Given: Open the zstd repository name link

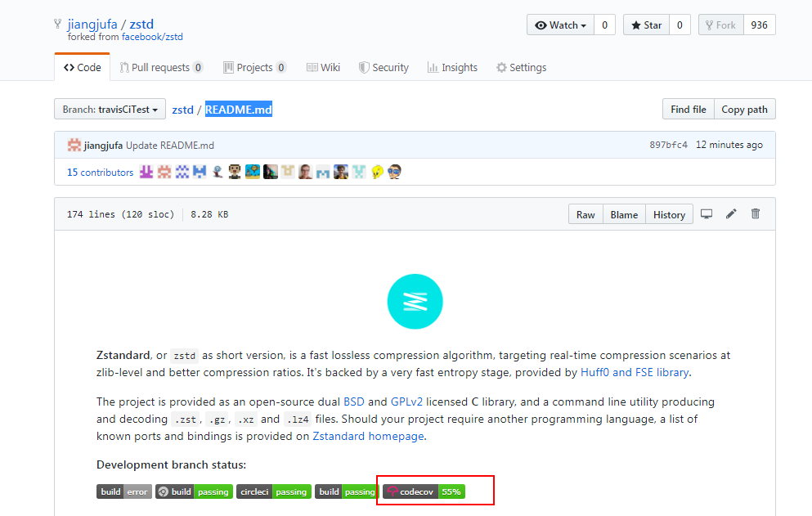Looking at the screenshot, I should pyautogui.click(x=141, y=24).
